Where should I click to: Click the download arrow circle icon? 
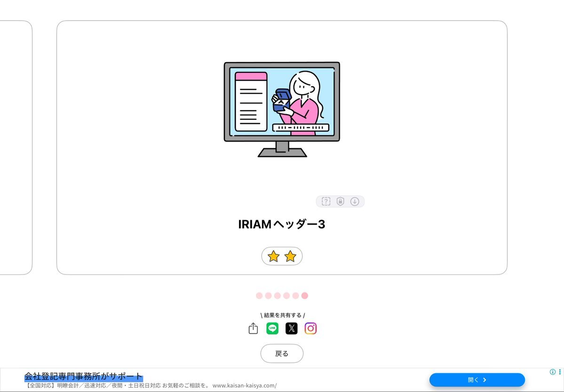355,201
